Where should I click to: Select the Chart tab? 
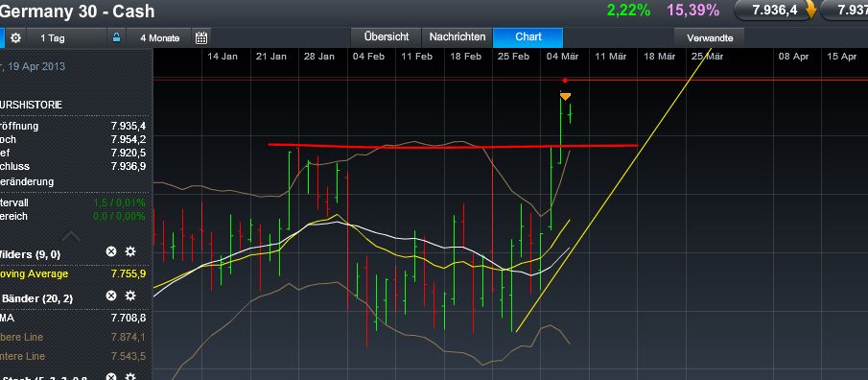tap(528, 37)
